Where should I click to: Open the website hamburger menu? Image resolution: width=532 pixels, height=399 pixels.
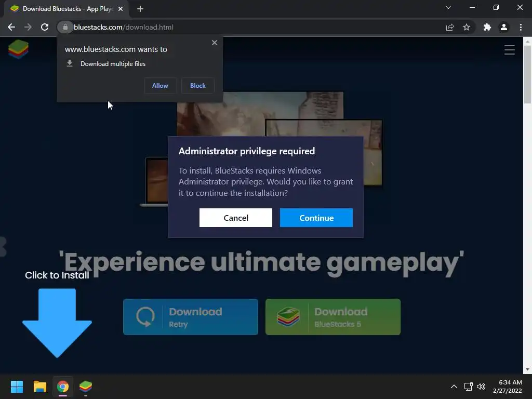pyautogui.click(x=509, y=50)
